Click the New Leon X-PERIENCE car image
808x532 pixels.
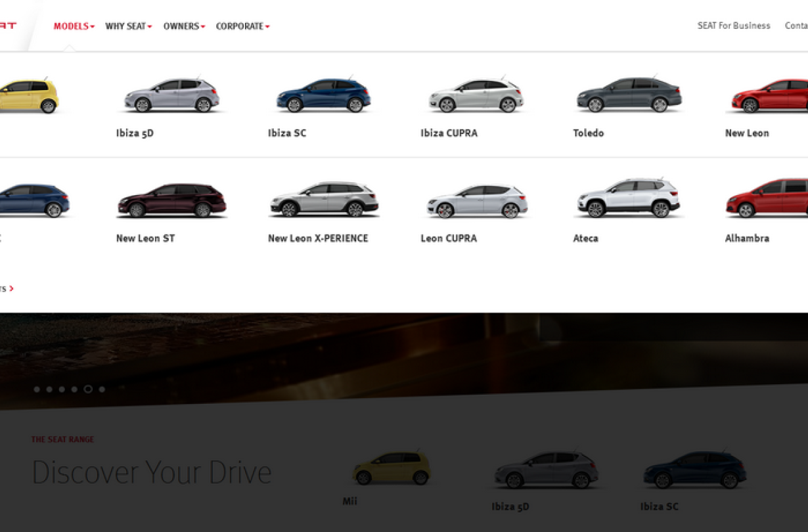pos(324,200)
